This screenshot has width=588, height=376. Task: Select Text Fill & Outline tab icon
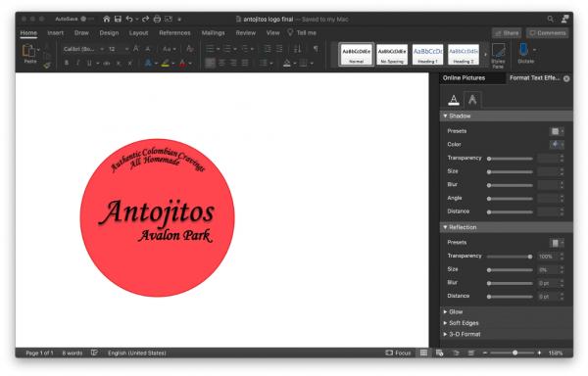coord(454,100)
